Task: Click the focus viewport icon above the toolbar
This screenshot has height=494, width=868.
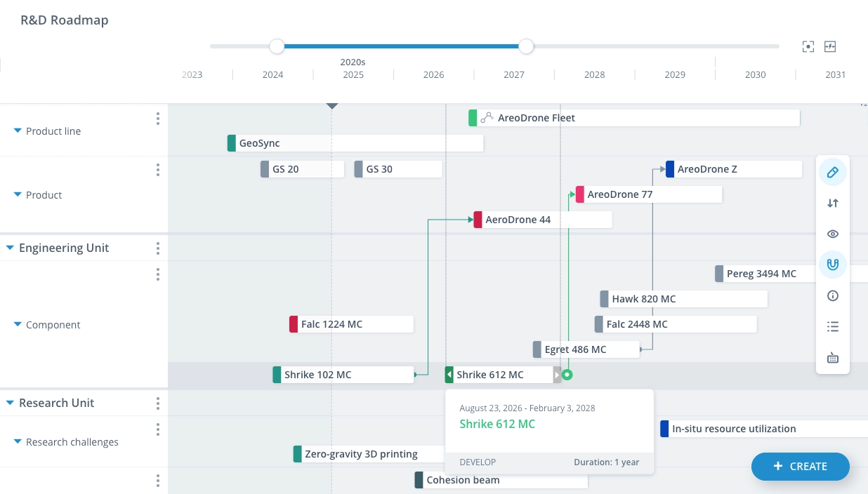Action: [x=808, y=46]
